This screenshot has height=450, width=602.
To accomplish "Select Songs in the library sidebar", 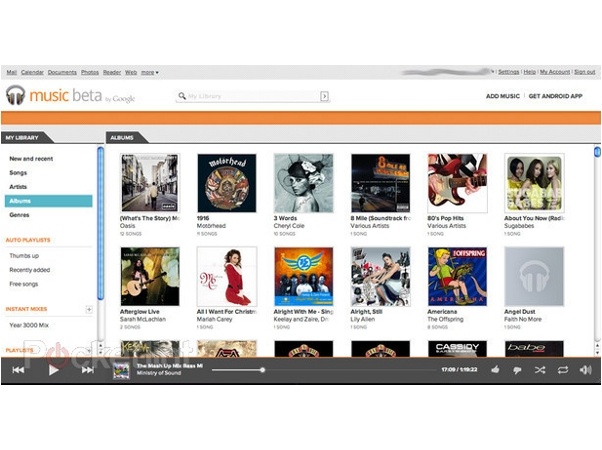I will coord(18,173).
